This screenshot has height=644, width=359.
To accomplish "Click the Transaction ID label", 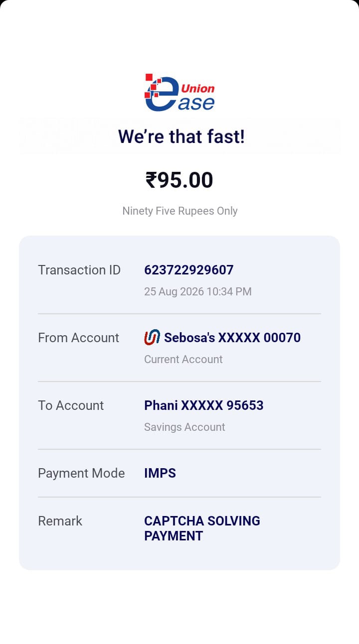I will pyautogui.click(x=79, y=270).
